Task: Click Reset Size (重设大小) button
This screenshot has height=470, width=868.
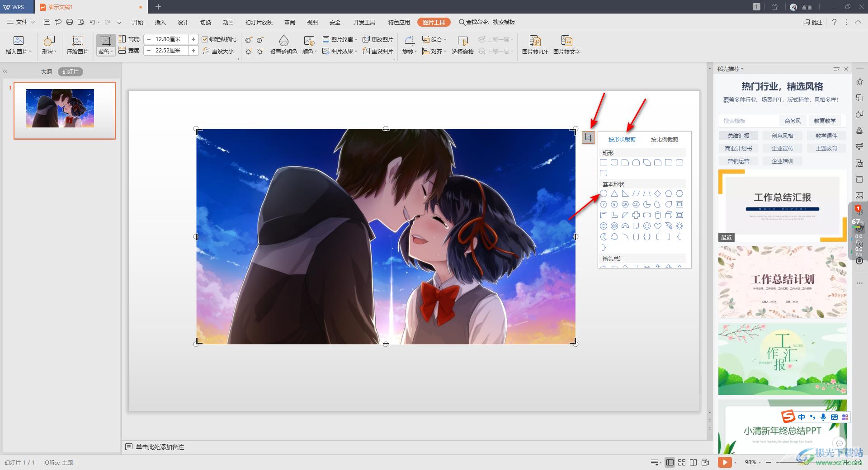Action: click(x=219, y=51)
